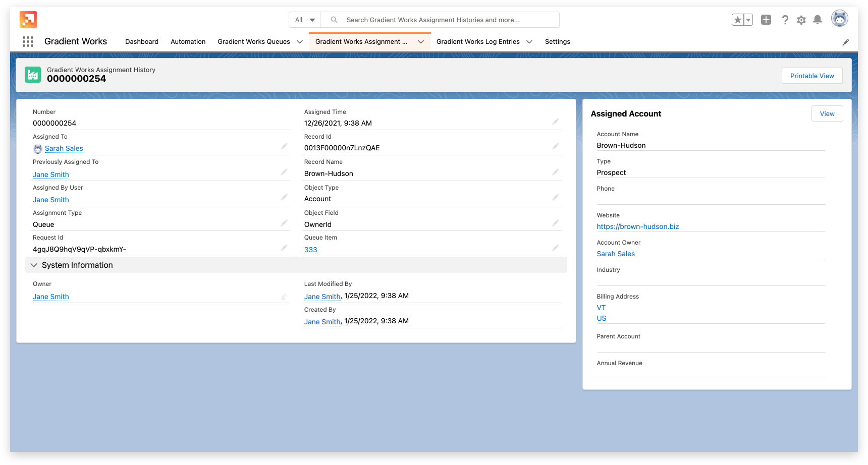This screenshot has height=465, width=868.
Task: Open the Gradient Works Queues tab
Action: click(x=254, y=42)
